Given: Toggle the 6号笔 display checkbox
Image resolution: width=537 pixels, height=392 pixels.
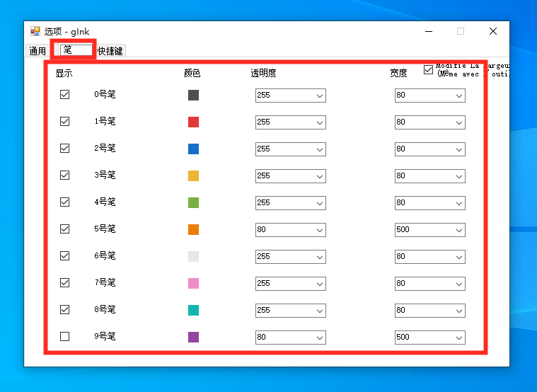Looking at the screenshot, I should point(64,256).
